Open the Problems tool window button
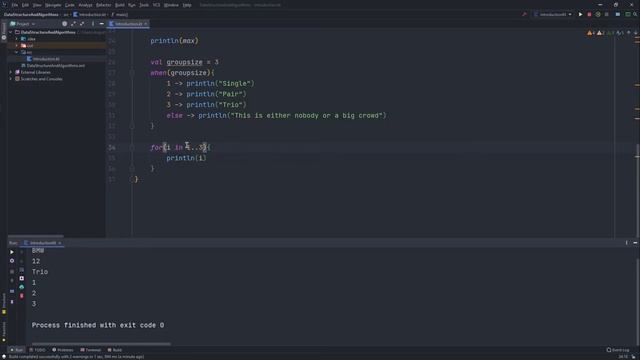The width and height of the screenshot is (640, 360). point(63,350)
